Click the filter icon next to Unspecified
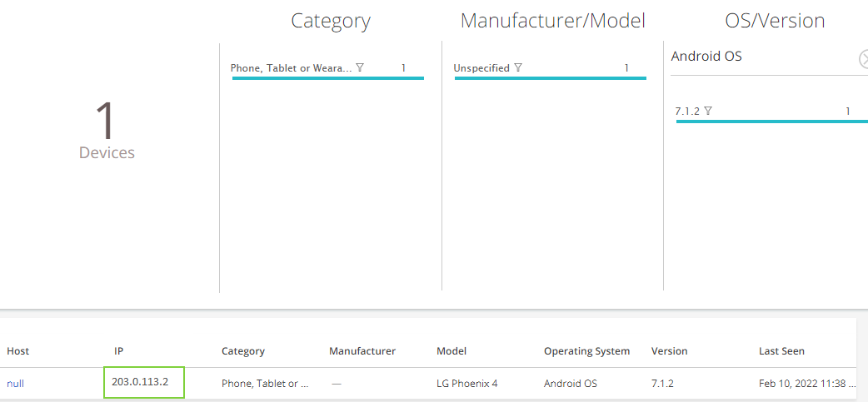Image resolution: width=868 pixels, height=402 pixels. (518, 68)
